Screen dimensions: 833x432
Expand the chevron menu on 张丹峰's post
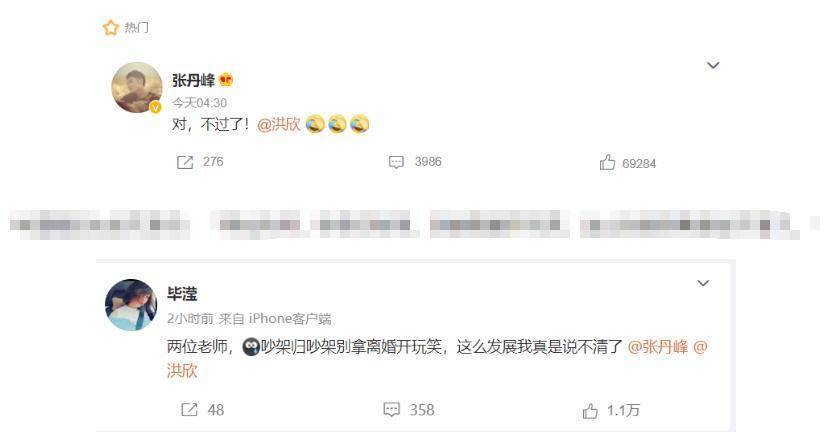(713, 65)
